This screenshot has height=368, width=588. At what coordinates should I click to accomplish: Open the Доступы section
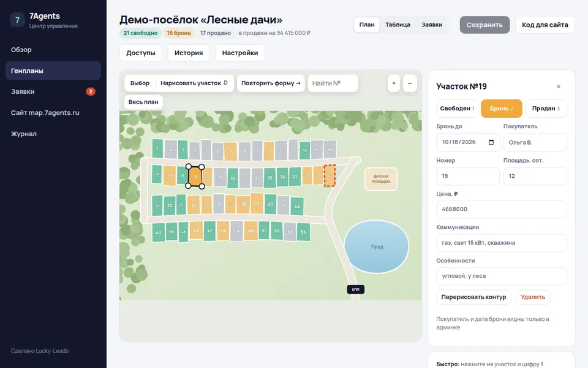point(141,53)
